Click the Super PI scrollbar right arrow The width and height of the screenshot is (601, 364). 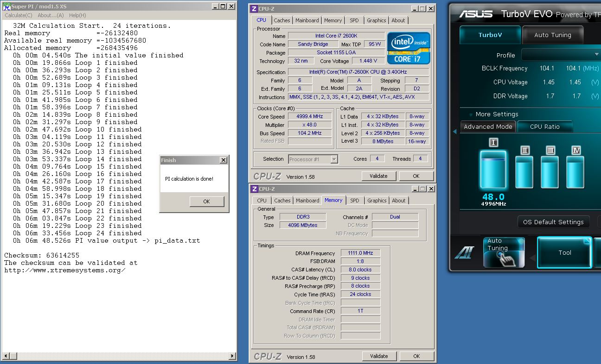[233, 356]
